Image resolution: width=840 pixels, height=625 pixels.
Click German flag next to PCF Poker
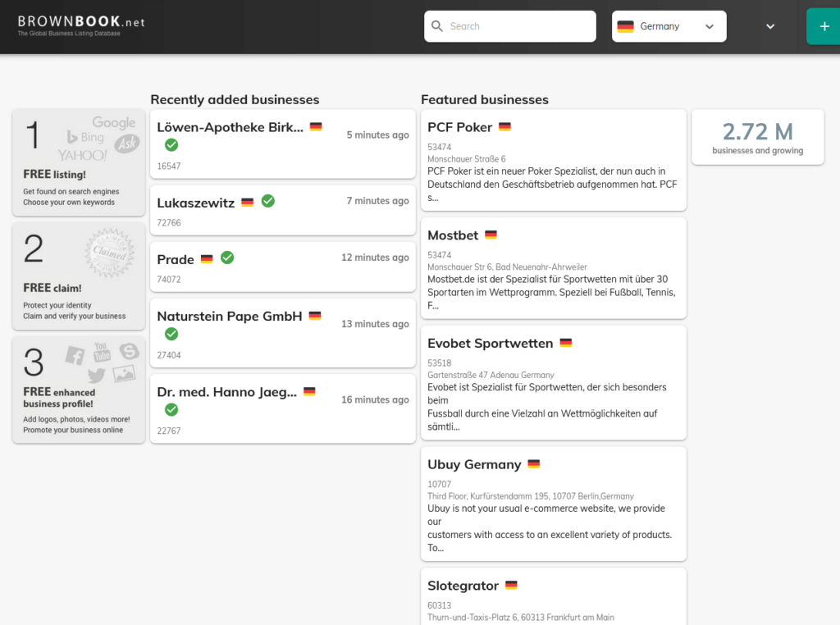coord(504,127)
